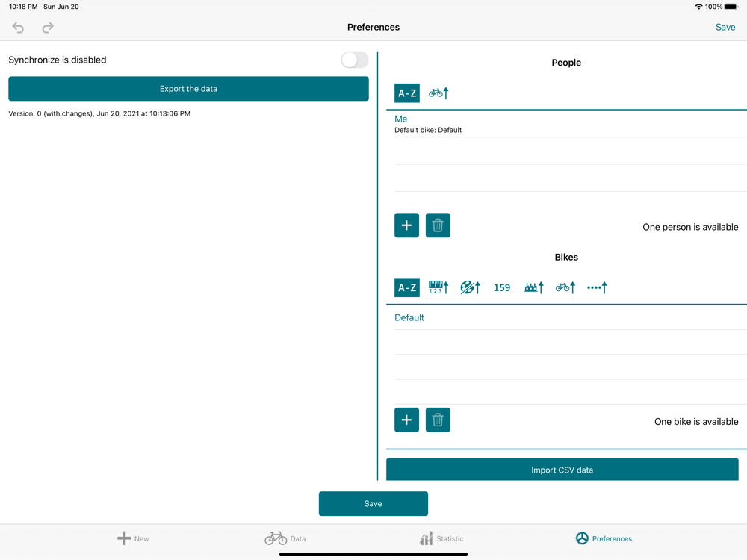Viewport: 747px width, 560px height.
Task: Open the Statistic tab
Action: click(x=441, y=538)
